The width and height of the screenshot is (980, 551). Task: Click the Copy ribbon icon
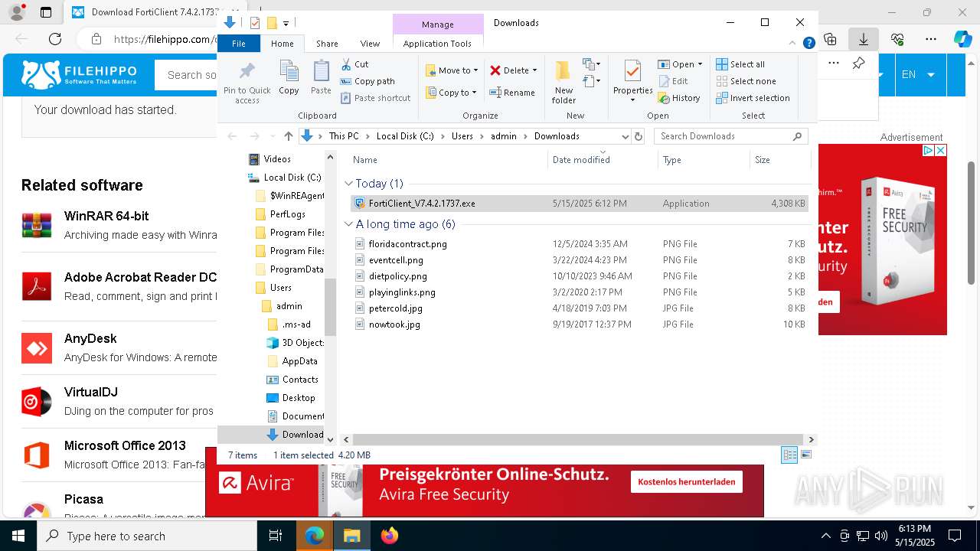click(289, 77)
